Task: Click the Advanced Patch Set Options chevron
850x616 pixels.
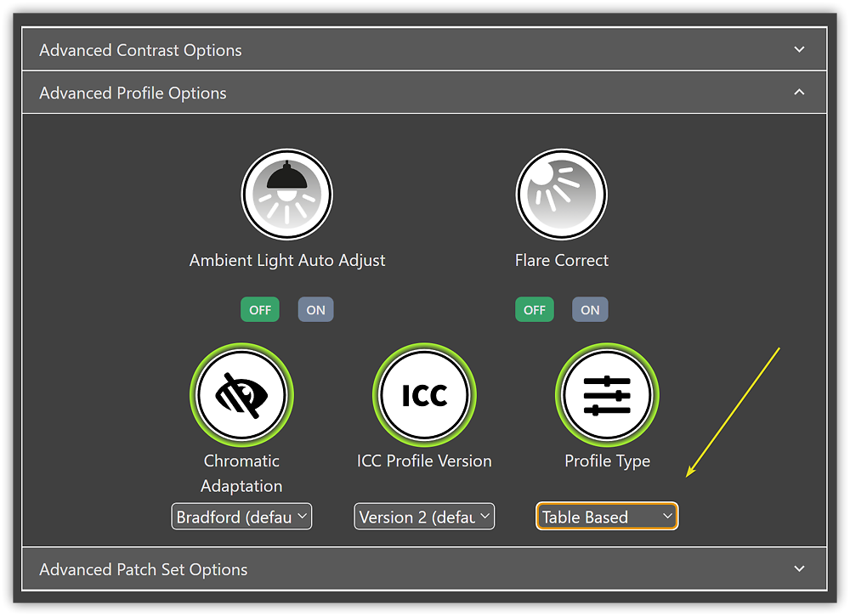Action: [x=799, y=568]
